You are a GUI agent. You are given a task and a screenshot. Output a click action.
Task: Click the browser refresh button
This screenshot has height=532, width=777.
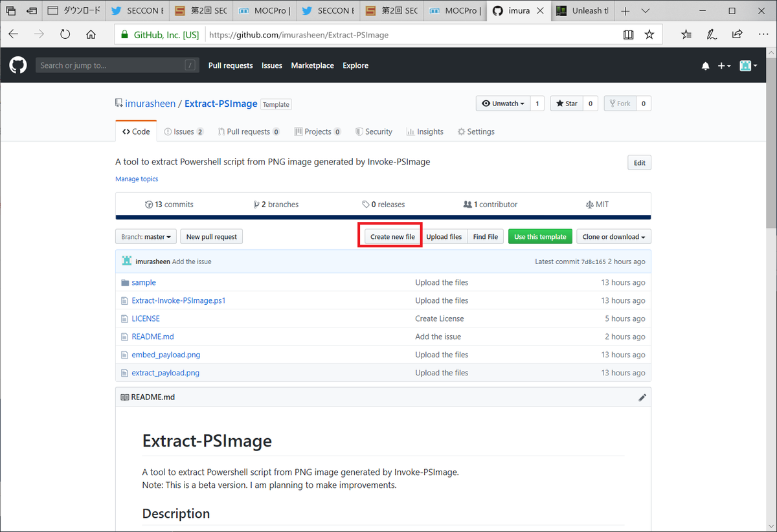click(x=65, y=35)
